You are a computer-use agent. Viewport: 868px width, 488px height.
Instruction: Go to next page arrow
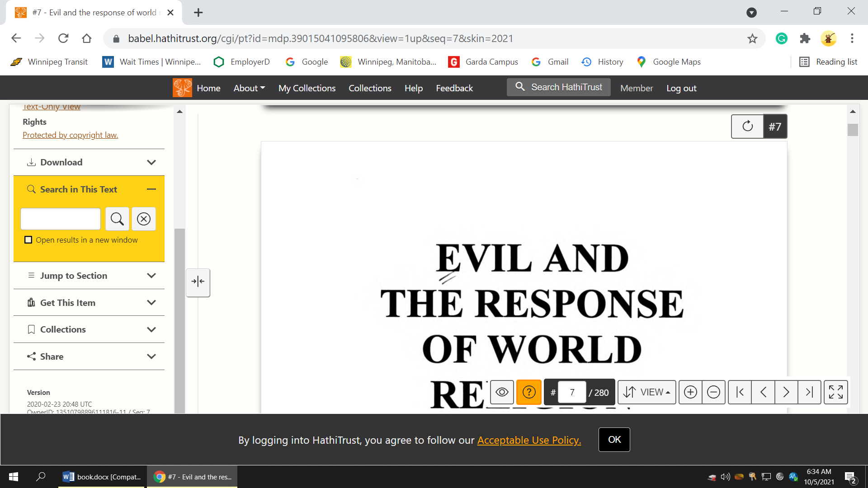click(786, 392)
